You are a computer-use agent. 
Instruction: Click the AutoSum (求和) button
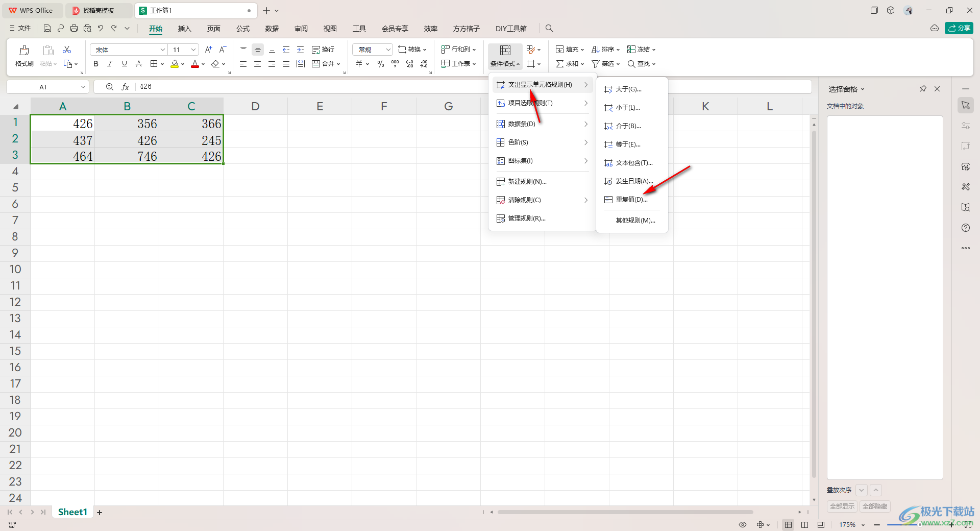(570, 64)
